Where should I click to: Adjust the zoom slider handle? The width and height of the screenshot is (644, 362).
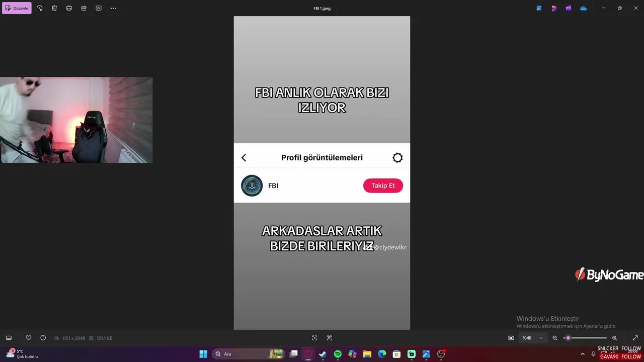point(568,338)
